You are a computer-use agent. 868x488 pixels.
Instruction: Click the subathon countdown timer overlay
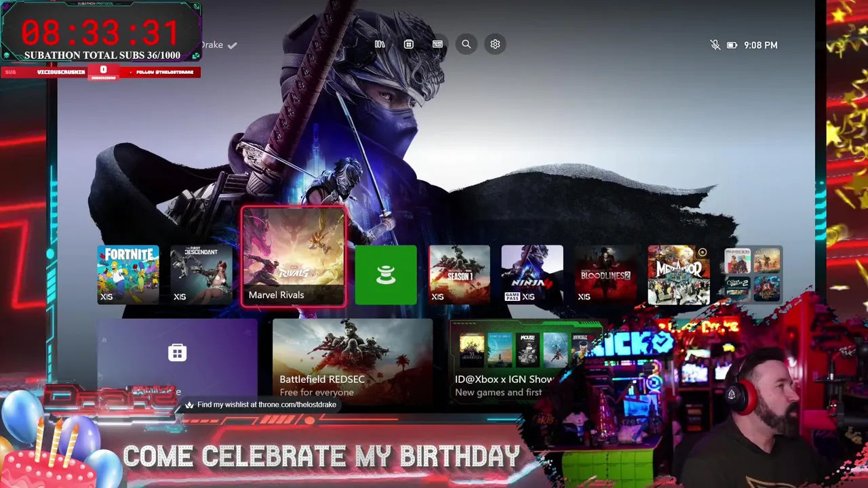100,33
